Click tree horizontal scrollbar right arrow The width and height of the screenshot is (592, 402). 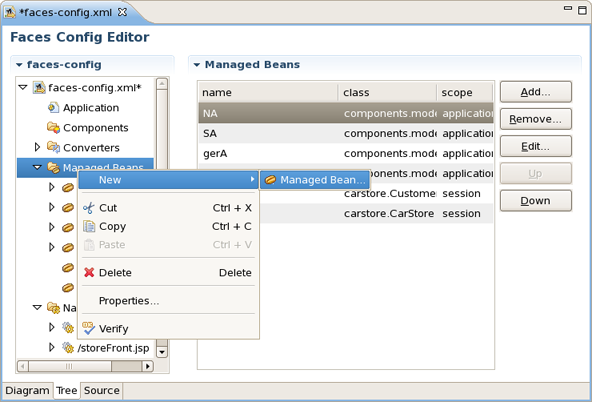148,366
